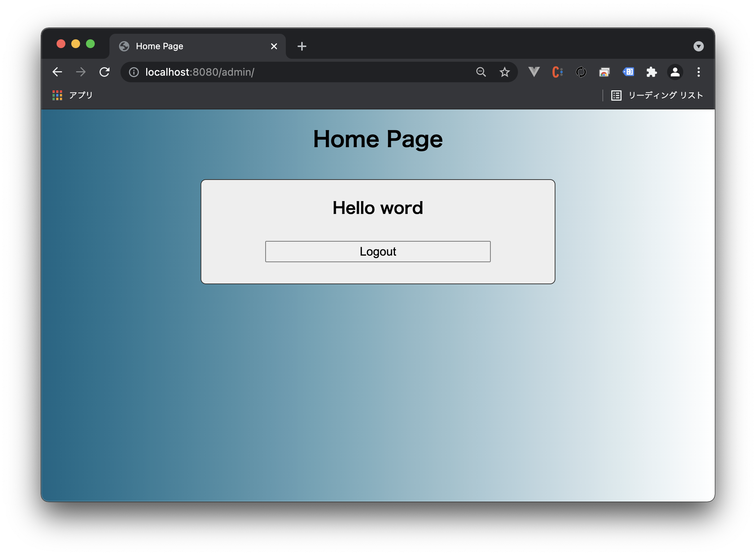The width and height of the screenshot is (756, 556).
Task: Click the browser forward arrow
Action: pos(81,72)
